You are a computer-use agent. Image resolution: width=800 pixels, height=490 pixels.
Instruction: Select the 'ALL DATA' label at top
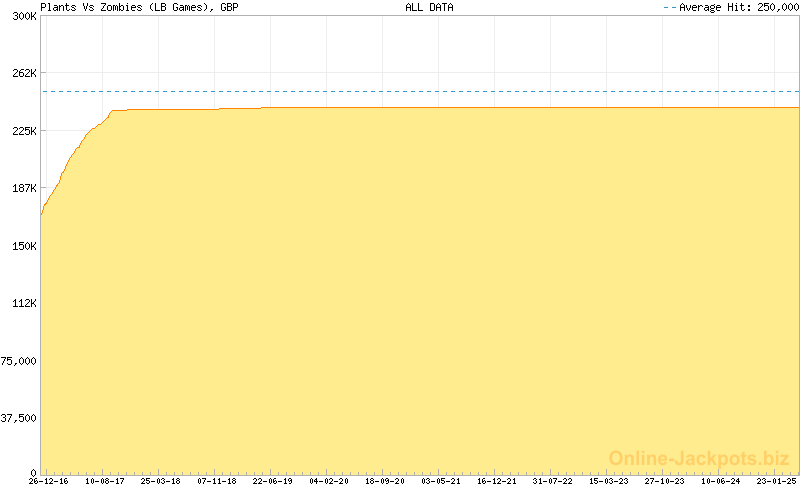(429, 7)
